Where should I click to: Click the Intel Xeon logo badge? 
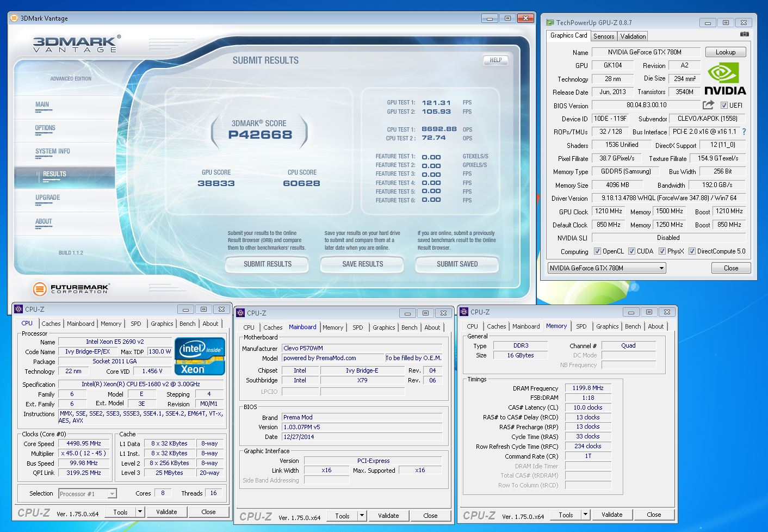pos(200,356)
